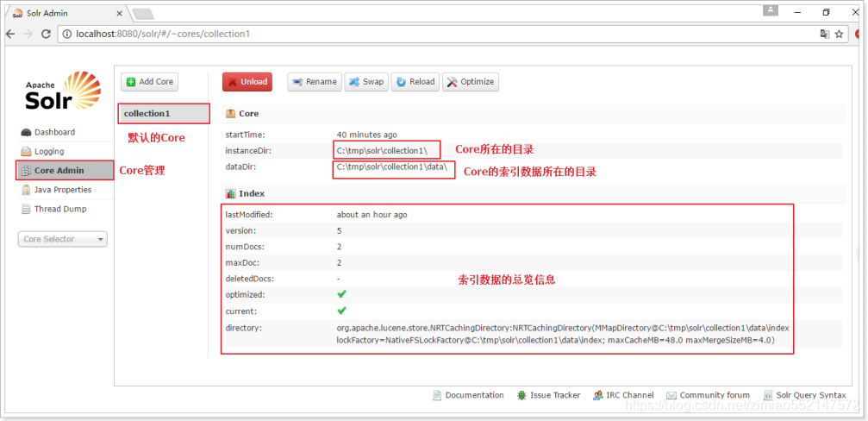This screenshot has width=868, height=421.
Task: Bookmark the page with star icon
Action: point(840,34)
